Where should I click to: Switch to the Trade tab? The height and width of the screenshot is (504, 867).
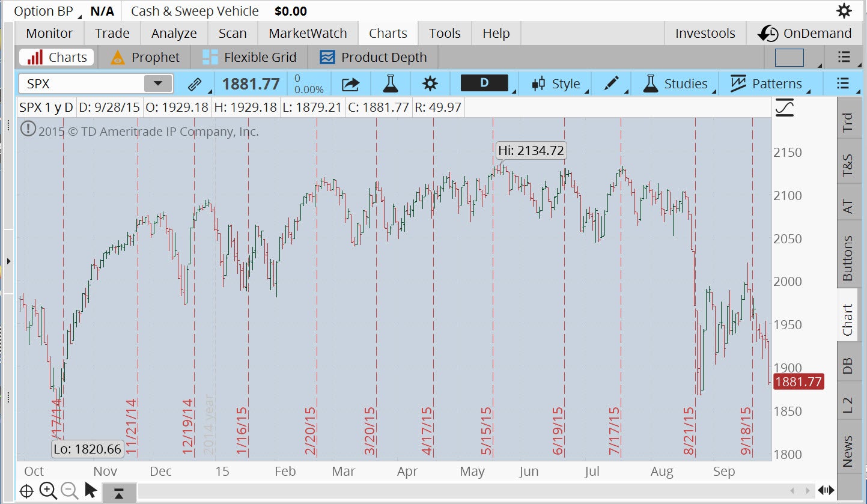click(112, 34)
